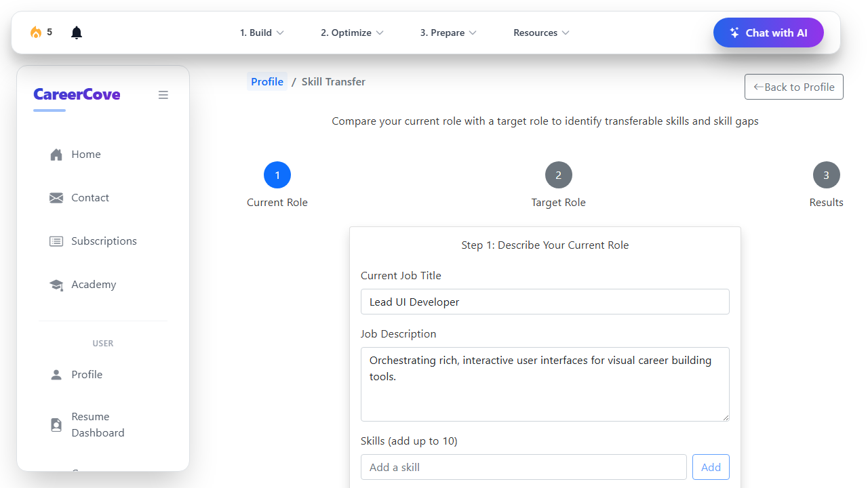
Task: Click the Resume Dashboard document icon
Action: 56,425
